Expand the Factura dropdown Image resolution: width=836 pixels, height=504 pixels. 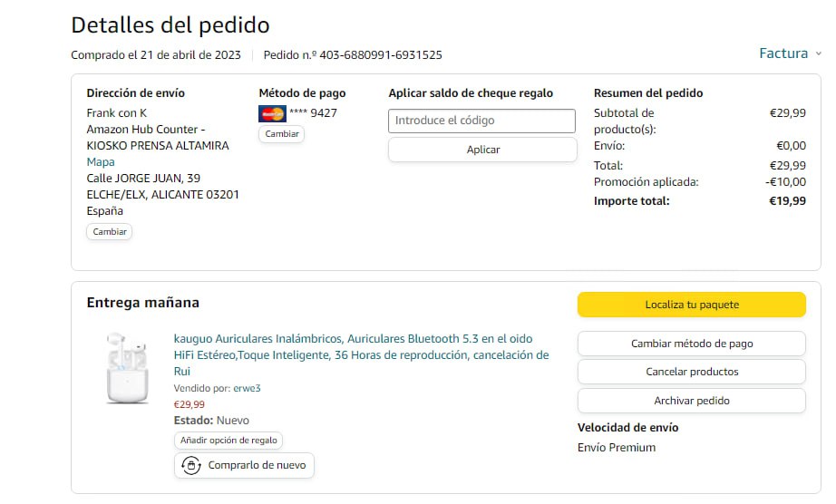(783, 53)
